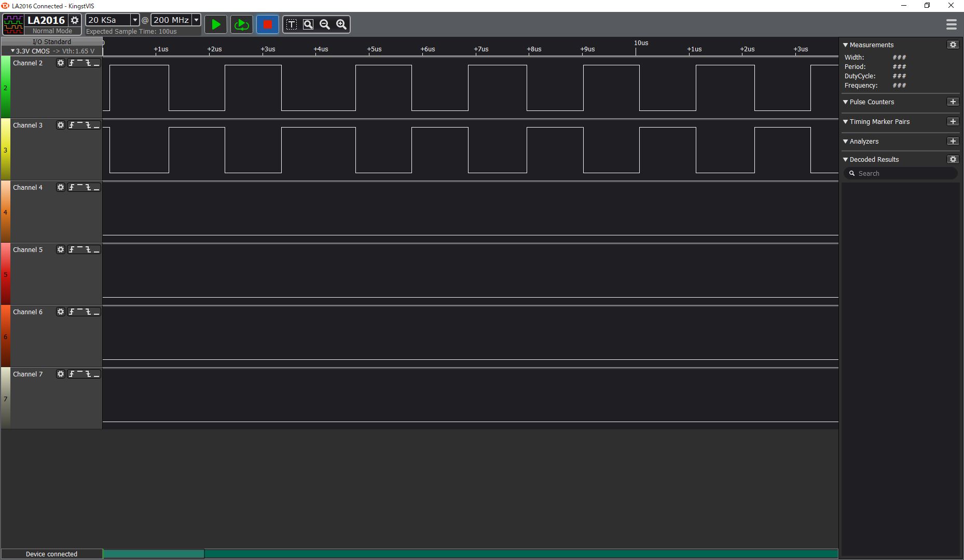Screen dimensions: 964x560
Task: Start single capture with green play button
Action: point(216,24)
